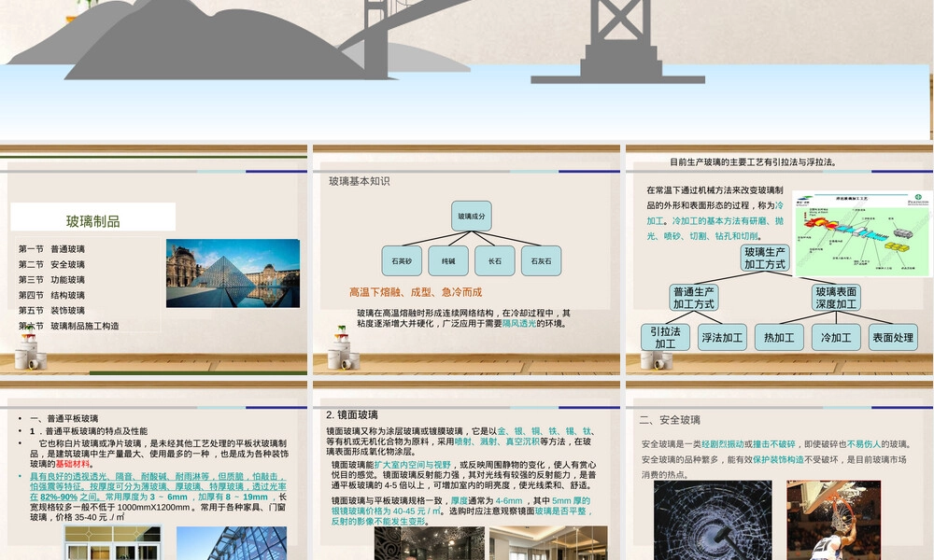Open 第三节 功能玻璃 entry
The width and height of the screenshot is (934, 560).
pyautogui.click(x=51, y=280)
